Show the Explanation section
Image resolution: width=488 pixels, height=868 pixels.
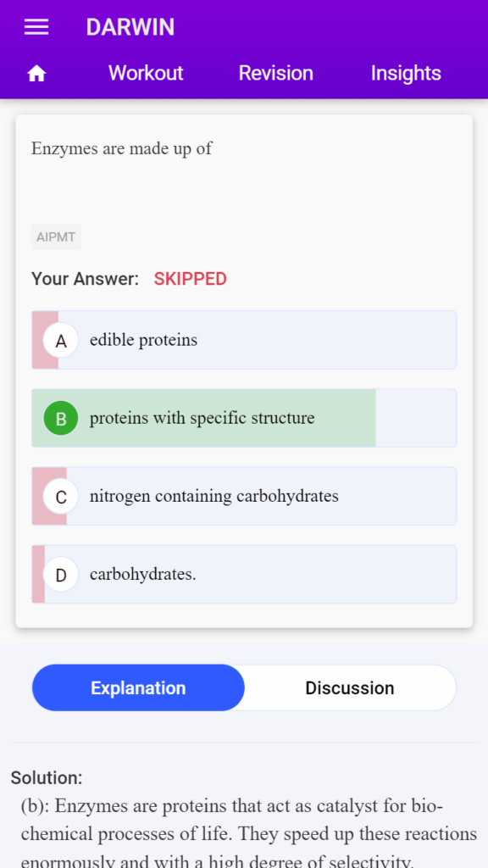coord(138,687)
